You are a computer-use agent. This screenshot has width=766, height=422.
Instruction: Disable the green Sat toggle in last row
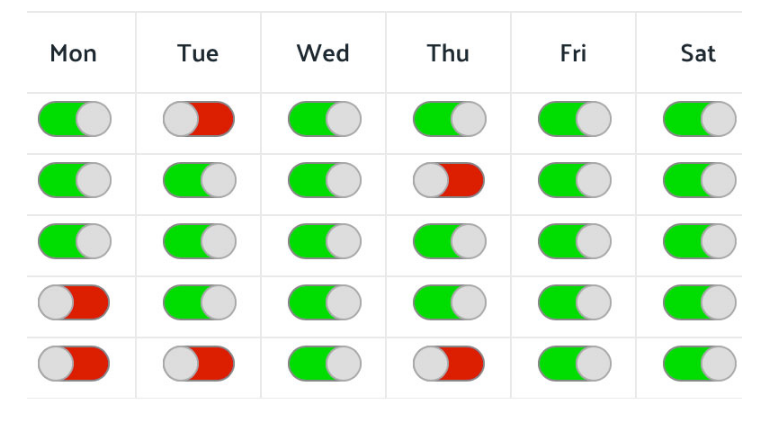pyautogui.click(x=700, y=364)
